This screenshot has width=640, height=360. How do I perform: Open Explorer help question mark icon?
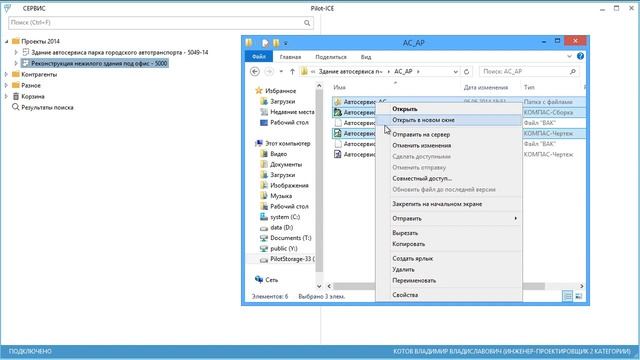point(580,56)
